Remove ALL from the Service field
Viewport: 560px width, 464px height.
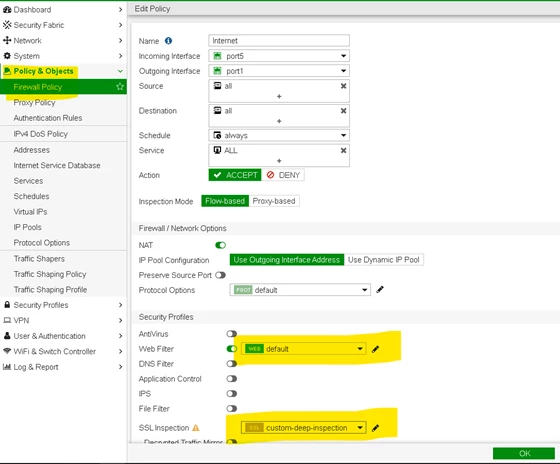tap(343, 150)
